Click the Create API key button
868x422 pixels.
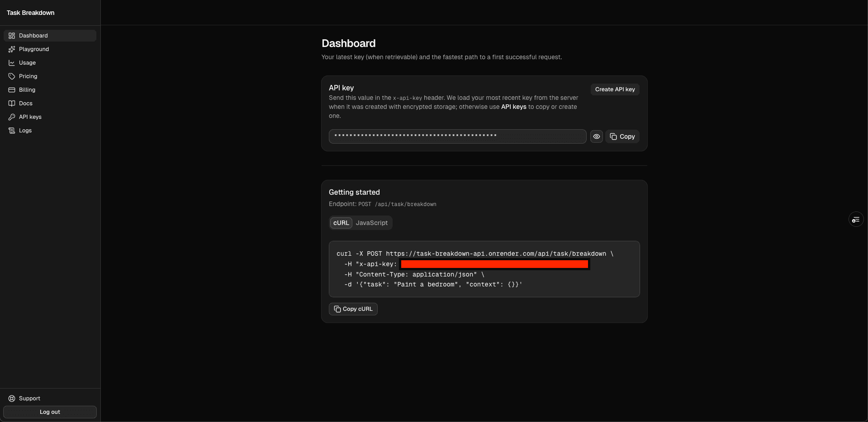614,89
